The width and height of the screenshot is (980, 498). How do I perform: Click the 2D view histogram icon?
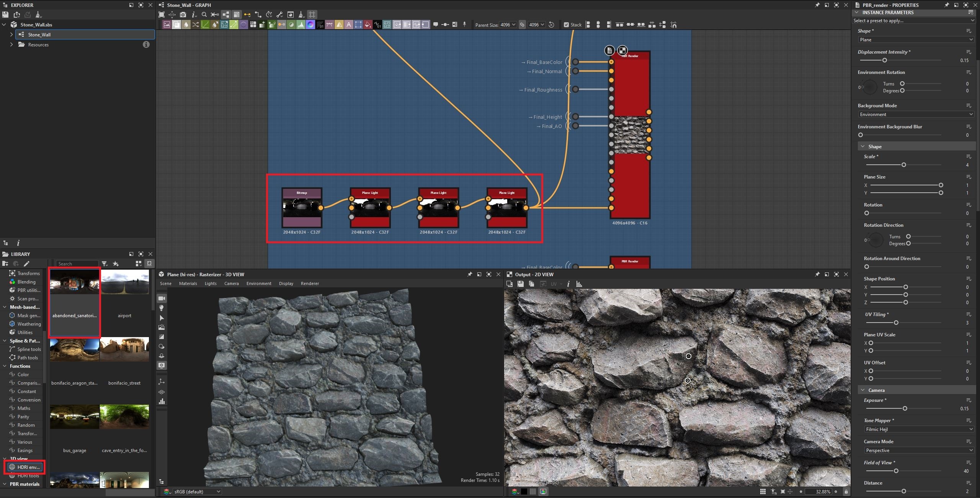coord(579,284)
